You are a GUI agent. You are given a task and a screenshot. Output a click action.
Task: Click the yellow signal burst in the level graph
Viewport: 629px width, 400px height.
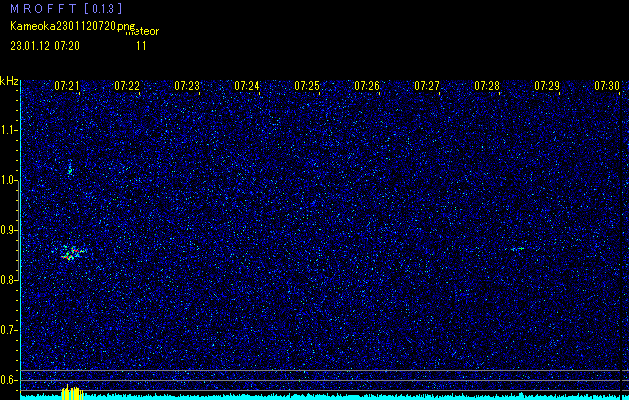[72, 392]
